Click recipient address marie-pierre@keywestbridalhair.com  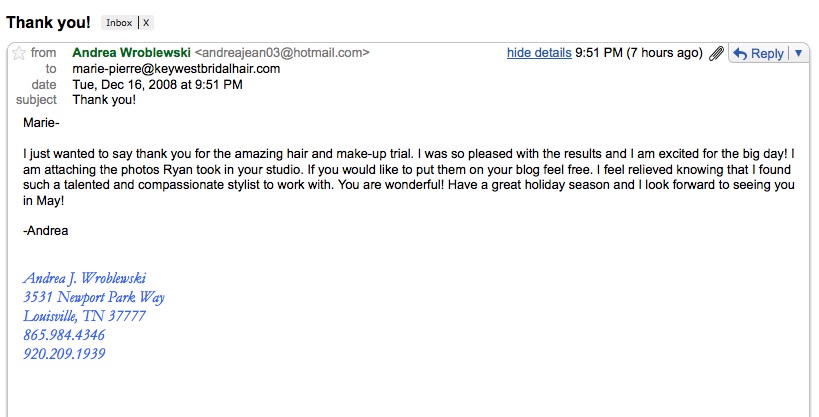(x=176, y=69)
